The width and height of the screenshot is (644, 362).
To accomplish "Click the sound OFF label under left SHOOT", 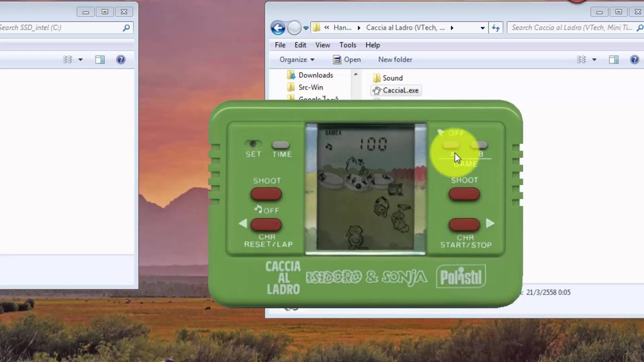I will (267, 210).
